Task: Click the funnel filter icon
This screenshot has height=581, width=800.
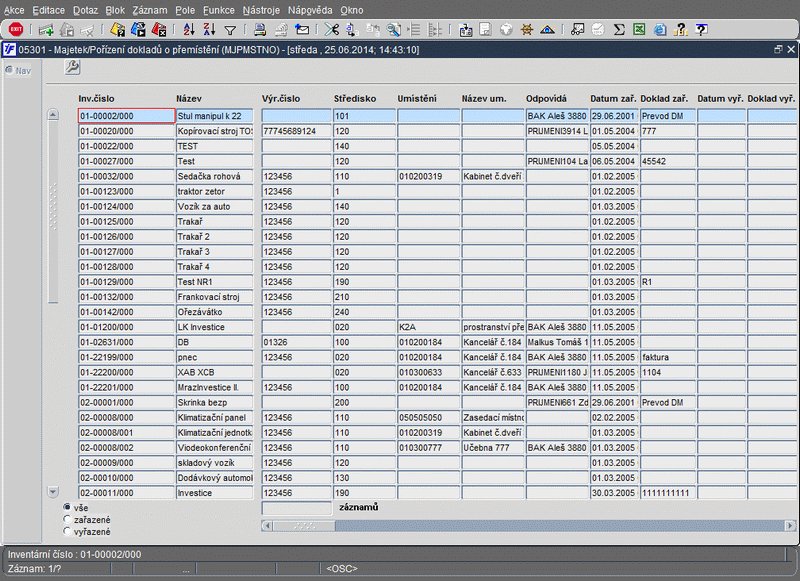Action: (230, 29)
